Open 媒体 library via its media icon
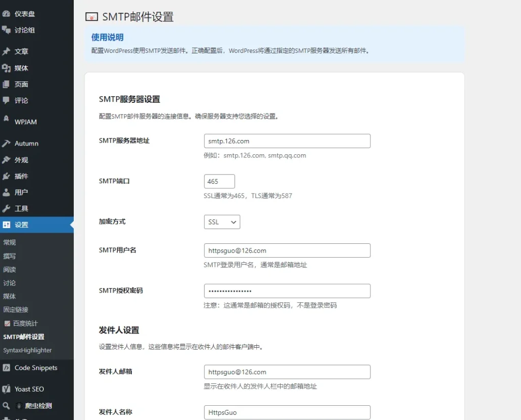Image resolution: width=521 pixels, height=420 pixels. click(x=6, y=68)
